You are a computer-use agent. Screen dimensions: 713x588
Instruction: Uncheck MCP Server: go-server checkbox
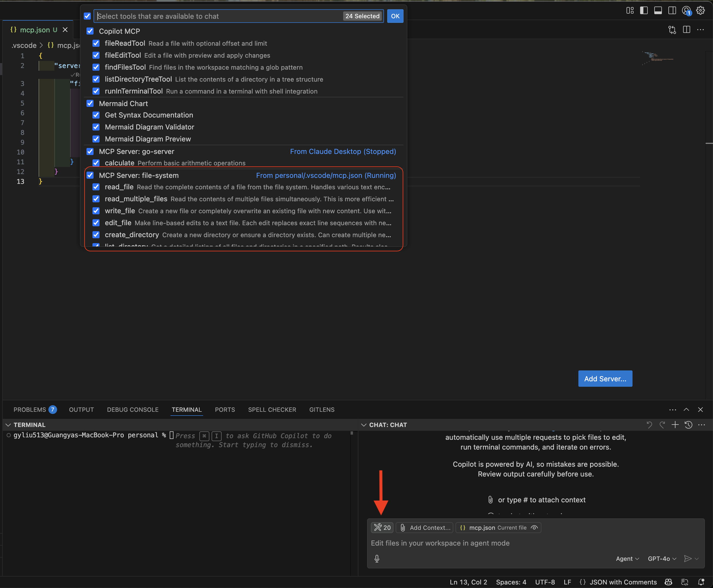pyautogui.click(x=90, y=151)
